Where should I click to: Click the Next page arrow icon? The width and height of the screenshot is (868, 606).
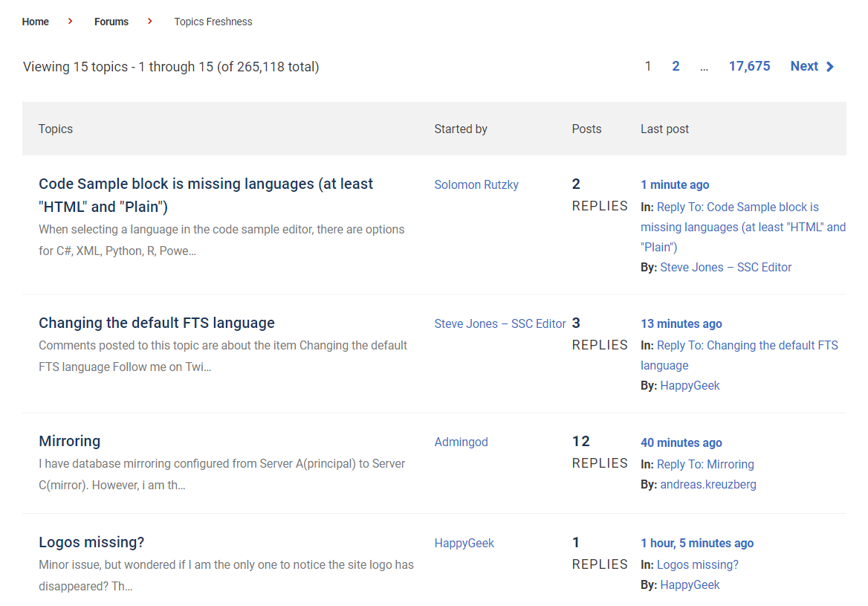click(830, 67)
